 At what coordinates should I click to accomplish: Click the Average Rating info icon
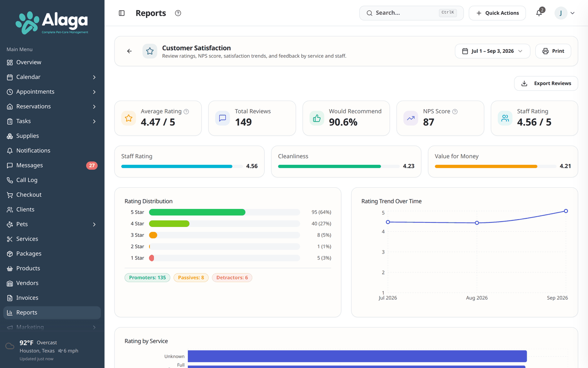coord(186,112)
